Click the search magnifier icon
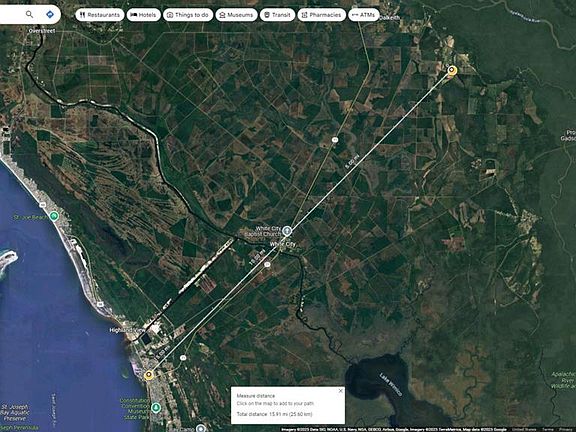576x432 pixels. (29, 14)
